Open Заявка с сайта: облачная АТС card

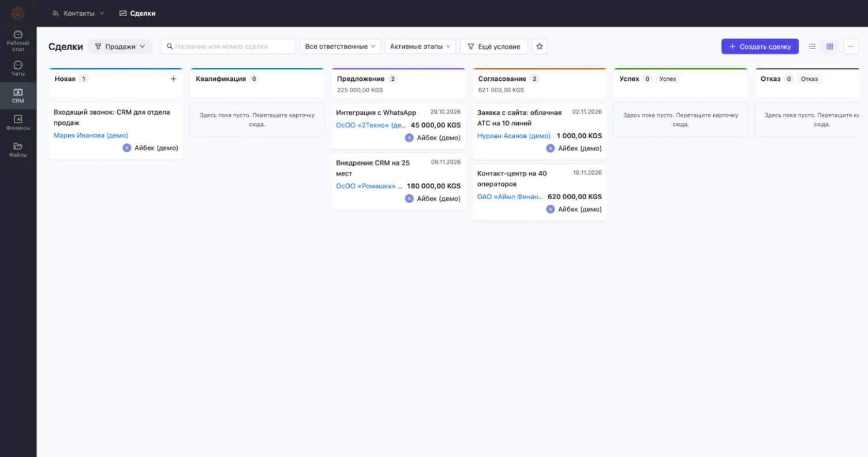(x=539, y=131)
